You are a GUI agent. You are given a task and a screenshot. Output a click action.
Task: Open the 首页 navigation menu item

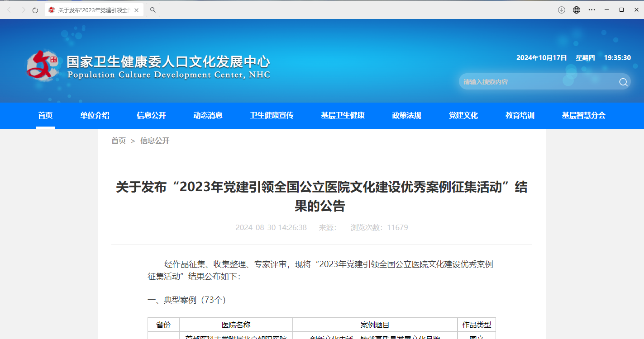[x=45, y=115]
